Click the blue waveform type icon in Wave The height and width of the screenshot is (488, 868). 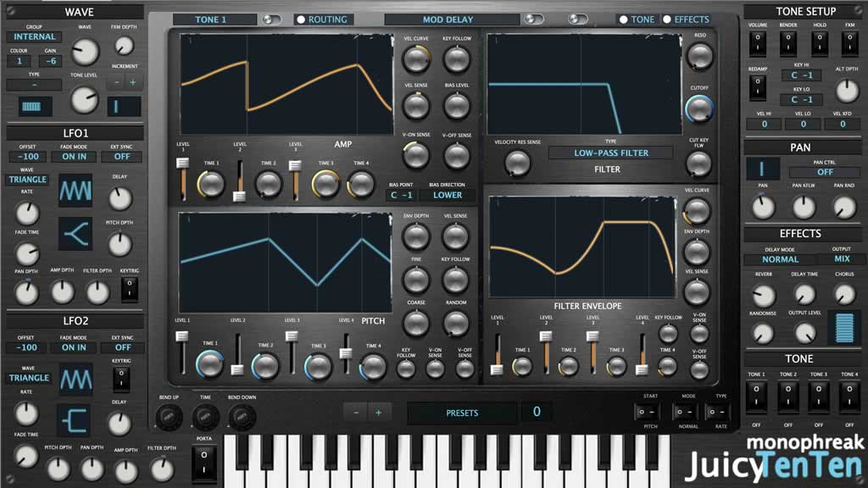tap(35, 107)
